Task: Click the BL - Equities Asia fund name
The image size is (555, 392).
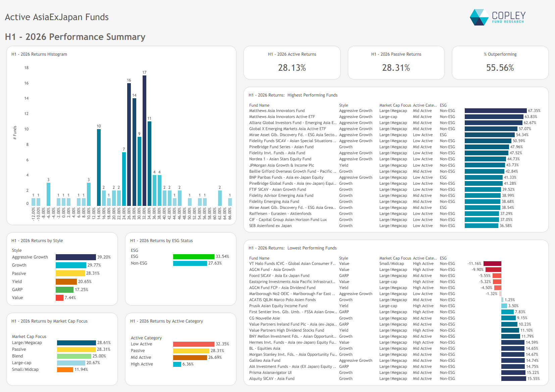Action: tap(264, 348)
